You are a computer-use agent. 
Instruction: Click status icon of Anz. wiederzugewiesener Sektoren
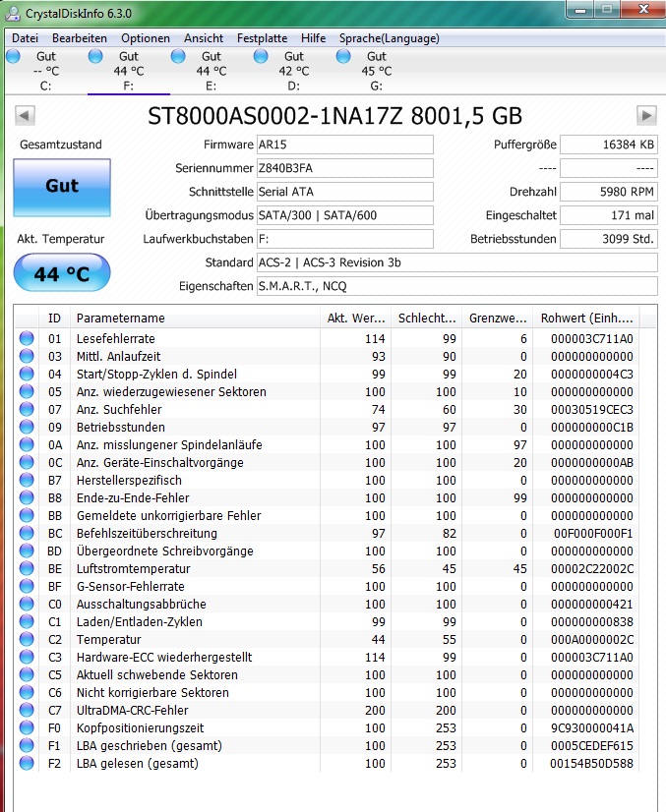click(x=27, y=391)
